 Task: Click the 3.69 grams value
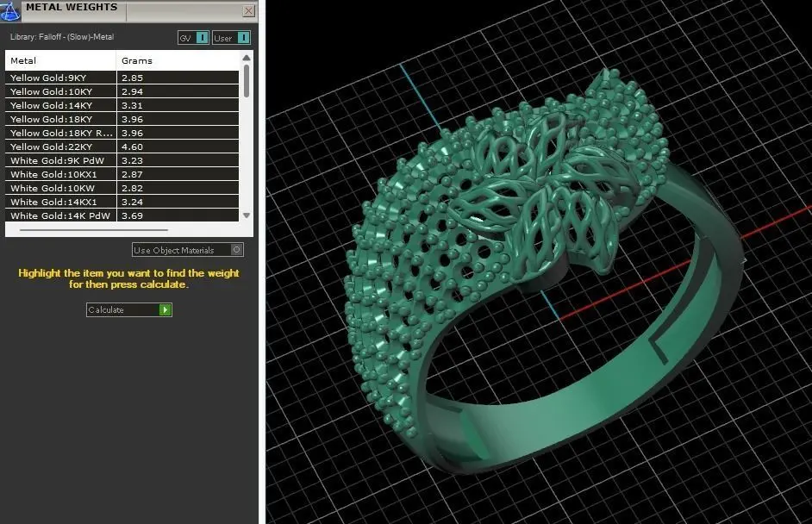(132, 215)
